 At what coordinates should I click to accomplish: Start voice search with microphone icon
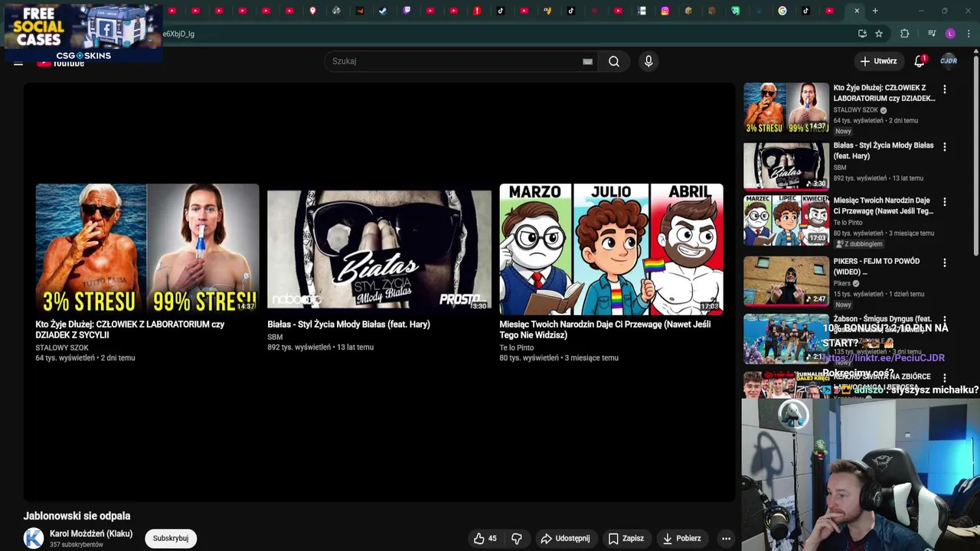tap(648, 61)
